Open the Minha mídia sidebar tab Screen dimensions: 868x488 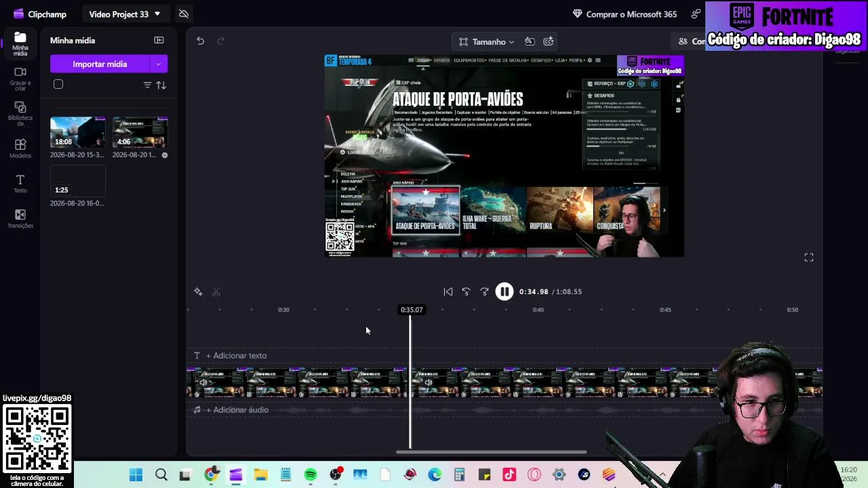point(20,44)
